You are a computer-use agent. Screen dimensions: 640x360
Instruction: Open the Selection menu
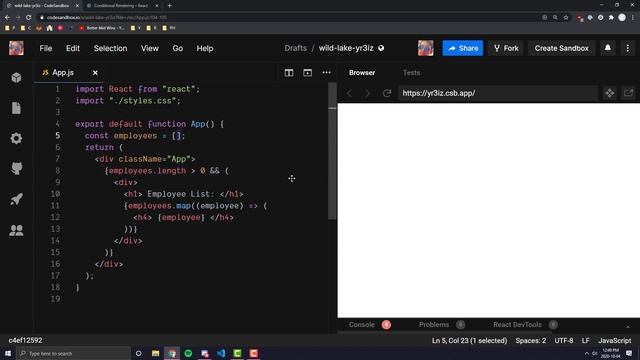tap(110, 48)
